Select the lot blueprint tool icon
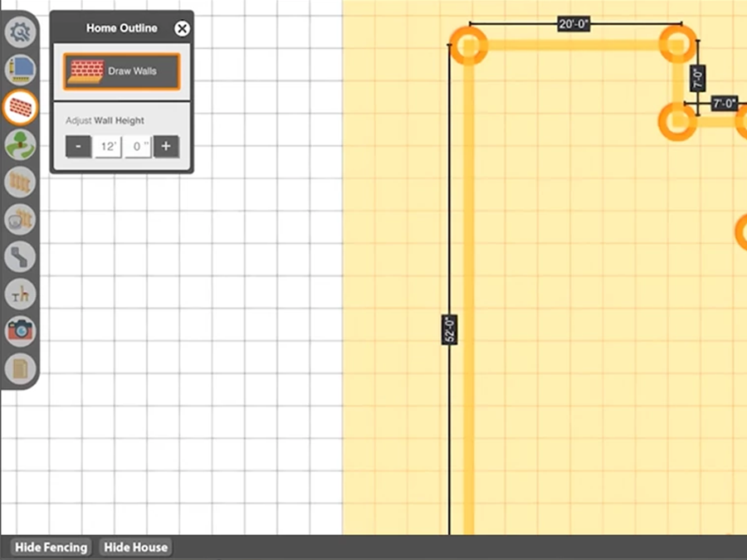Image resolution: width=747 pixels, height=560 pixels. [20, 69]
